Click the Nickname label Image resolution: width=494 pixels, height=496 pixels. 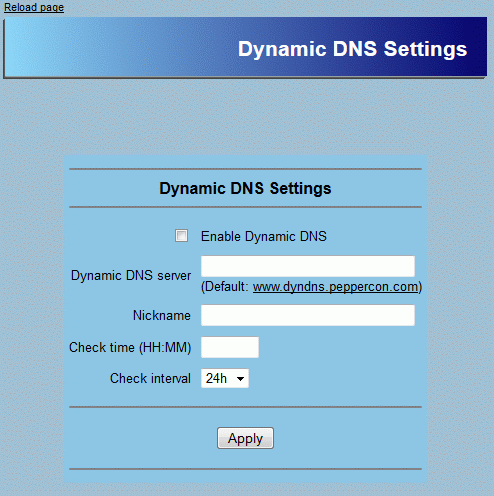162,315
